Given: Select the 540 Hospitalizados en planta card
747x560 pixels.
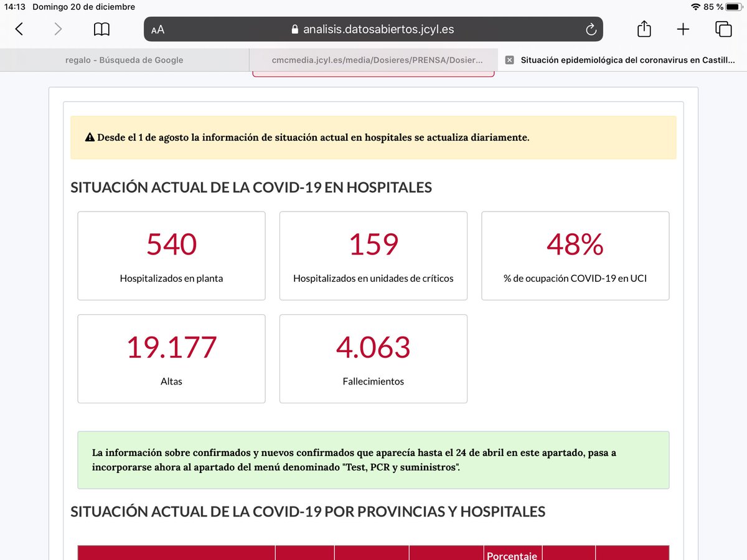Looking at the screenshot, I should (171, 256).
